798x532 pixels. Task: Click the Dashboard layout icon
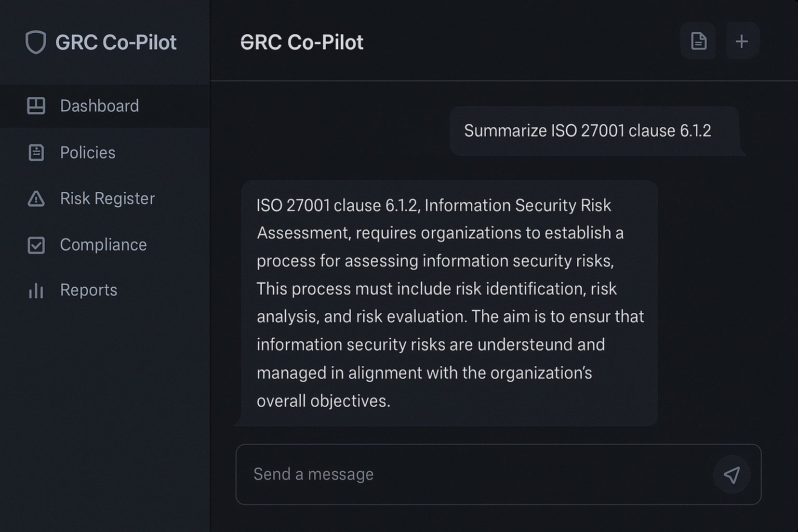point(36,106)
